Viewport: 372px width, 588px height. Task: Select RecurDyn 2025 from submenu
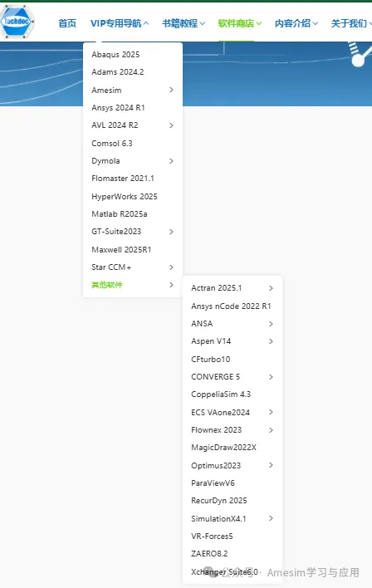coord(219,501)
